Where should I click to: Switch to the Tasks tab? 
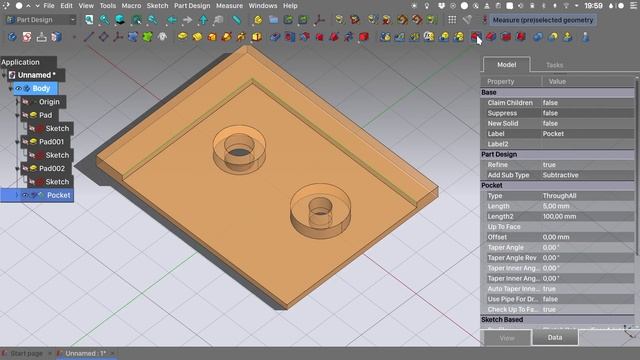[x=554, y=65]
